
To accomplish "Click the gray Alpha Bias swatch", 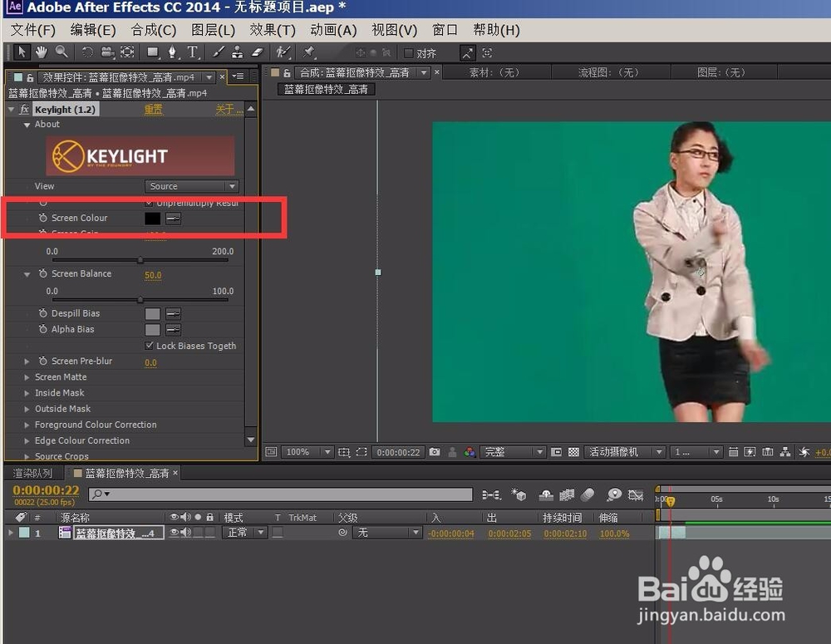I will pyautogui.click(x=153, y=330).
